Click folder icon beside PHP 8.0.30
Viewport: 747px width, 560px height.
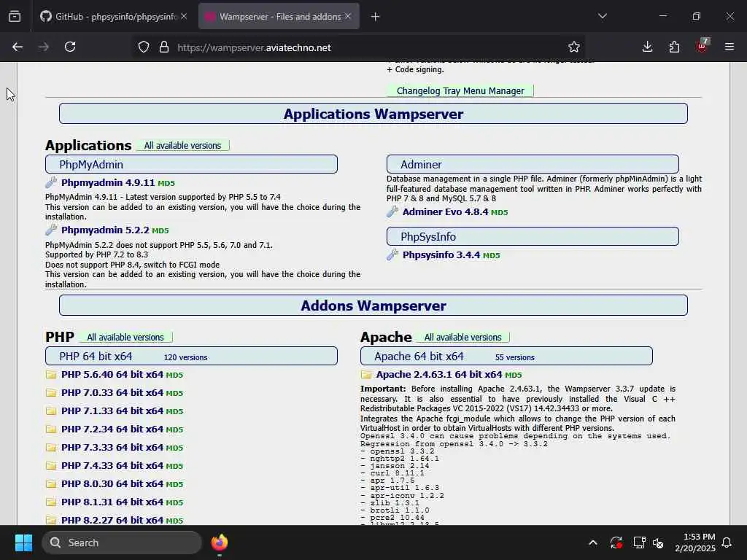(51, 484)
